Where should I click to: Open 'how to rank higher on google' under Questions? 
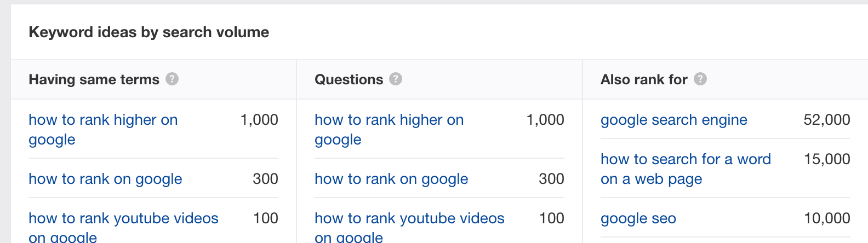(x=389, y=130)
